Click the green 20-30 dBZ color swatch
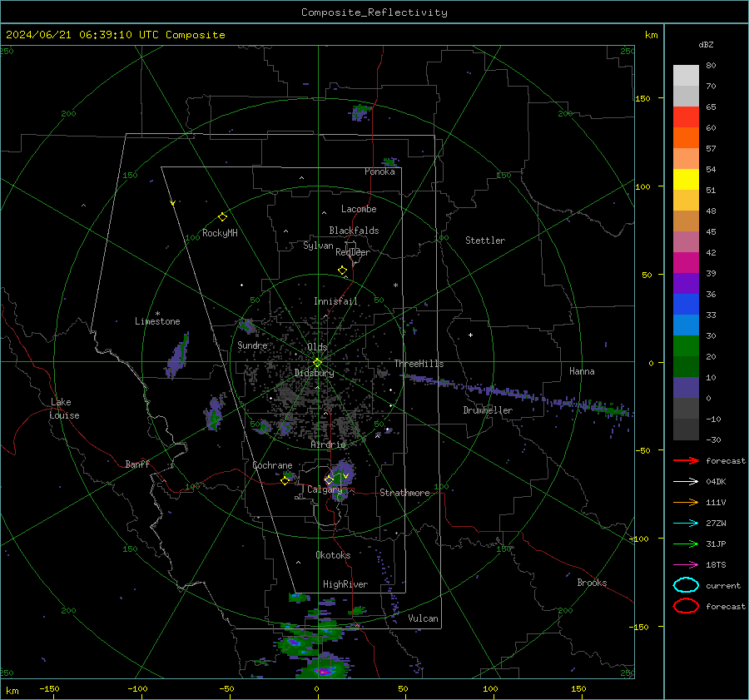The height and width of the screenshot is (700, 749). (x=686, y=346)
